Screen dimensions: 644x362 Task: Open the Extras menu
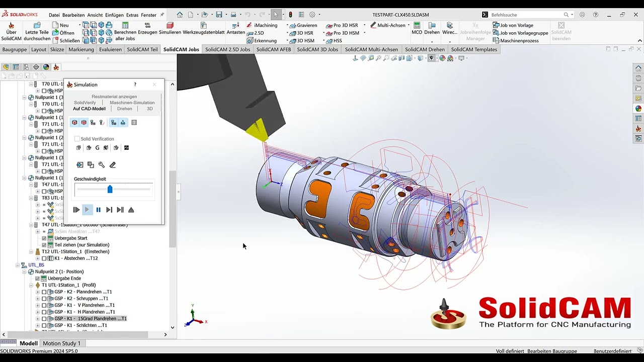132,15
